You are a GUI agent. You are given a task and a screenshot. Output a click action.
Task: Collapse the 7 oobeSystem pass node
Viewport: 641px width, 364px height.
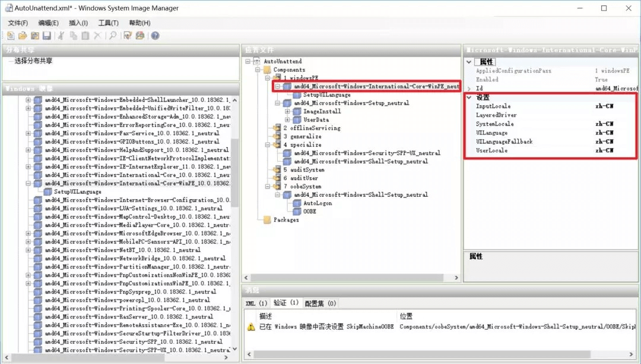tap(268, 186)
